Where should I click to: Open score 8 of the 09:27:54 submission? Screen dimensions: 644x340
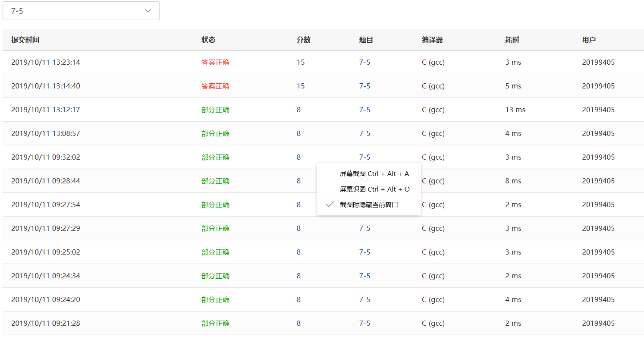tap(298, 205)
